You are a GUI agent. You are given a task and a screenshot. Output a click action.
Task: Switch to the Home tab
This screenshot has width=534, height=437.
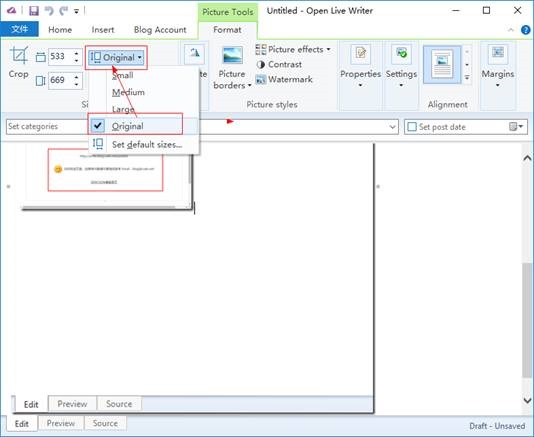(x=60, y=30)
